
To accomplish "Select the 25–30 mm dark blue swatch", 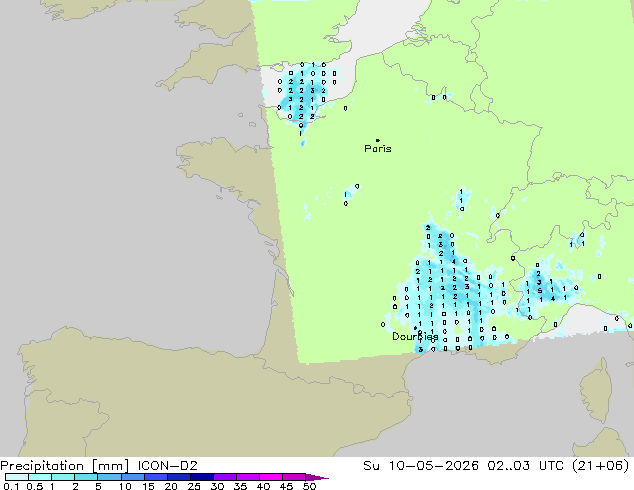I will (201, 477).
